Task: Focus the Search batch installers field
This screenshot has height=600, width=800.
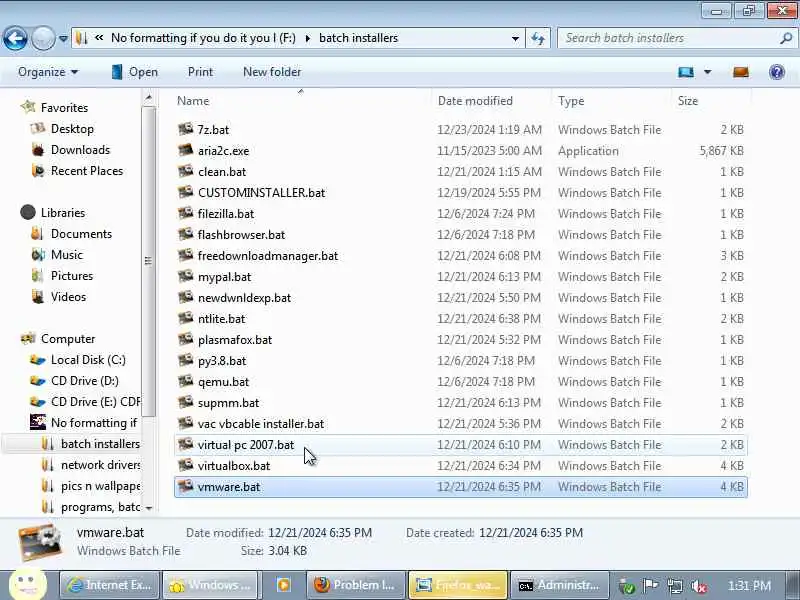Action: (669, 38)
